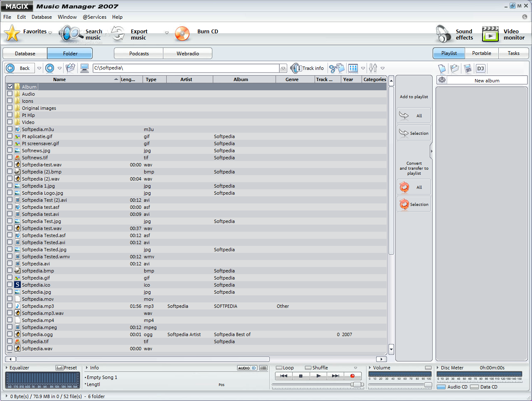Open the Favorites star icon
Viewport: 532px width, 401px height.
(x=12, y=33)
